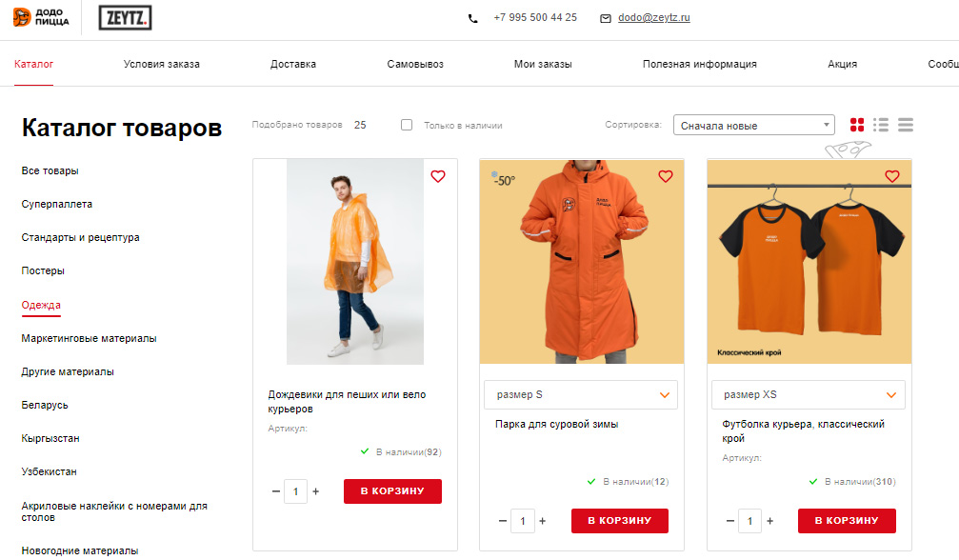Screen dimensions: 959x560
Task: Open the dodo@zeytz.ru email link
Action: point(654,18)
